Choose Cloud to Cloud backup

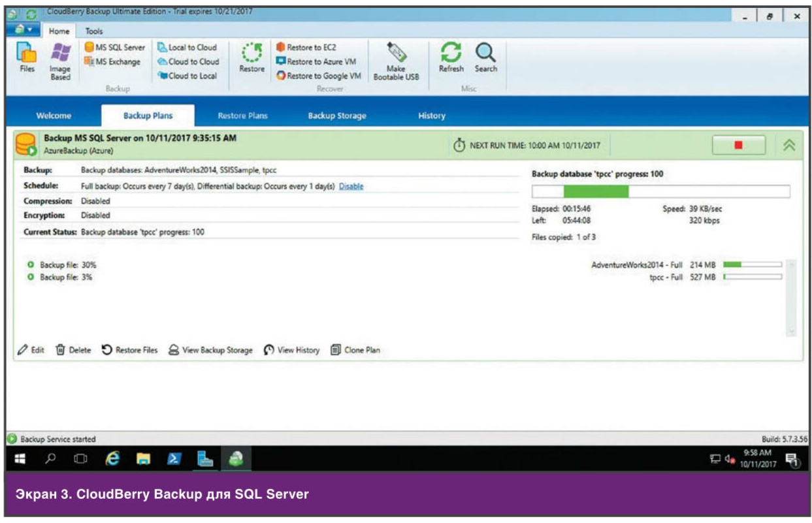188,62
